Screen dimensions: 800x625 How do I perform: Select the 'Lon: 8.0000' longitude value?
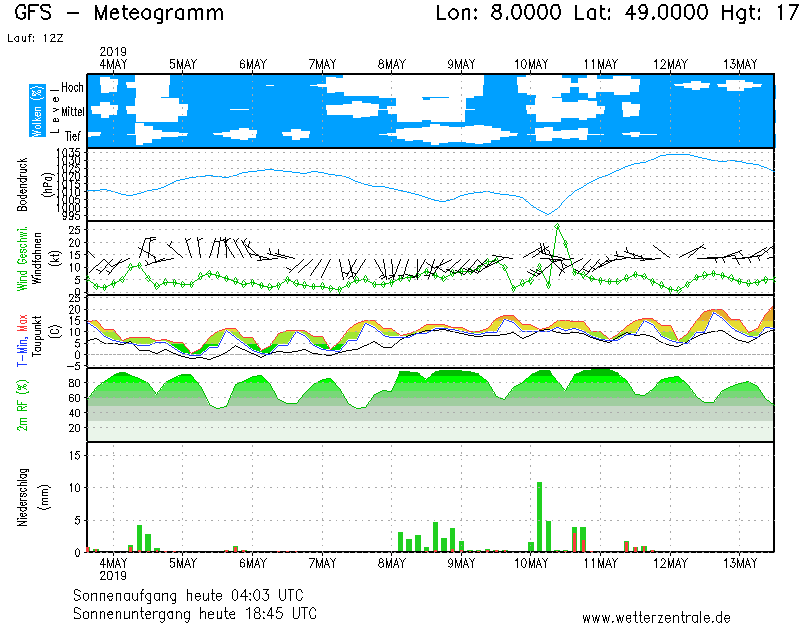coord(498,13)
